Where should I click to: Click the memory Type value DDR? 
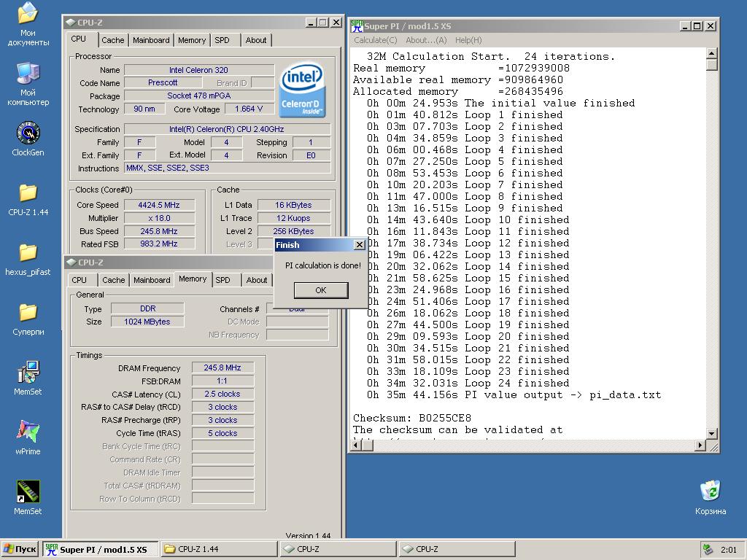pyautogui.click(x=147, y=308)
